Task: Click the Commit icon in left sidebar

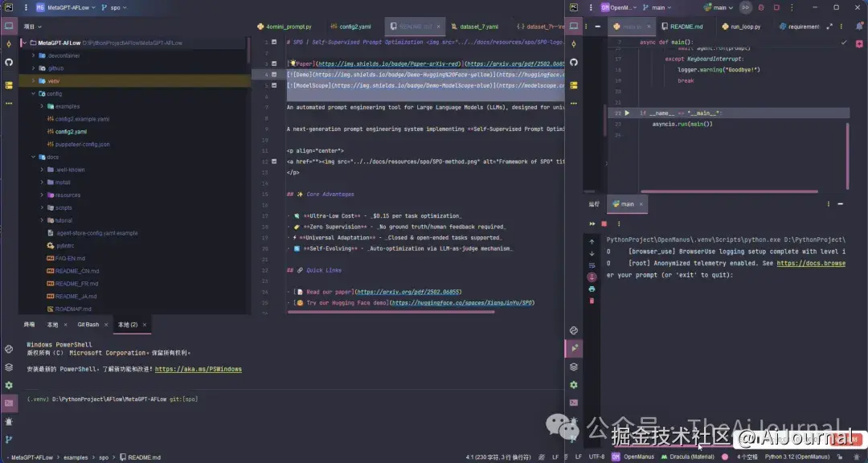Action: [x=9, y=43]
